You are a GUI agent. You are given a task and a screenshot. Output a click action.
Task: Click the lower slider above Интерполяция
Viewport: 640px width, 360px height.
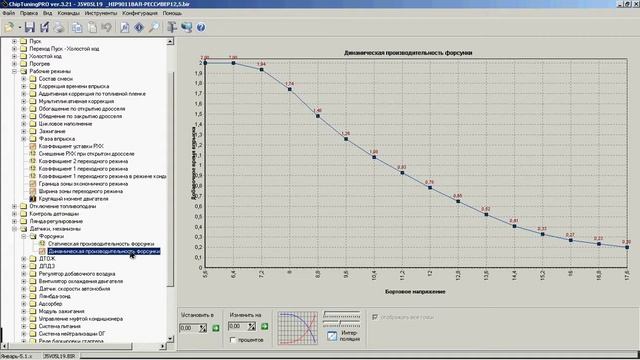342,323
